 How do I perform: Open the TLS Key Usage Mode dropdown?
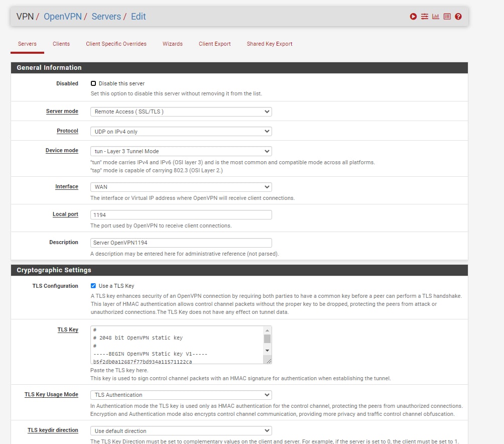point(181,395)
